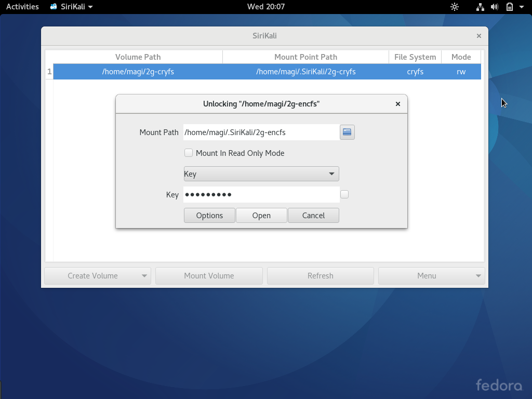Expand the Key type dropdown
Image resolution: width=532 pixels, height=399 pixels.
tap(261, 174)
